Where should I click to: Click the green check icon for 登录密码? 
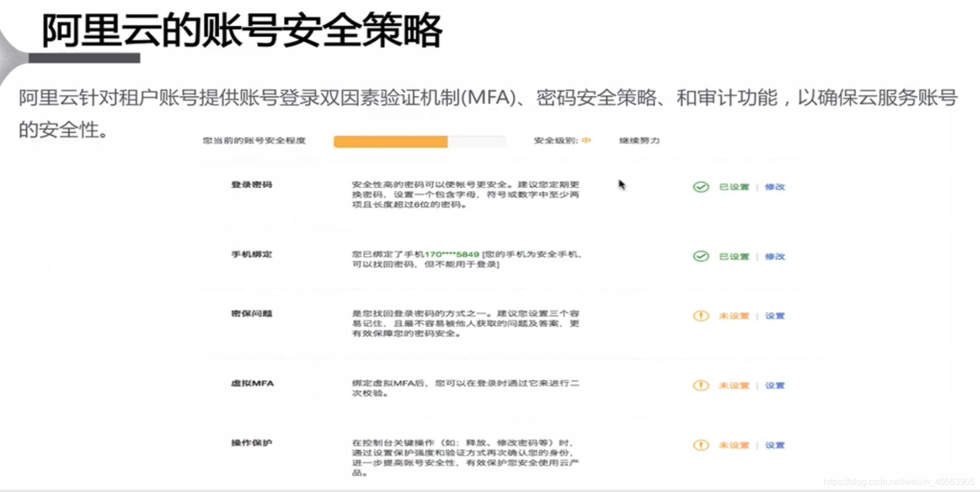coord(701,187)
